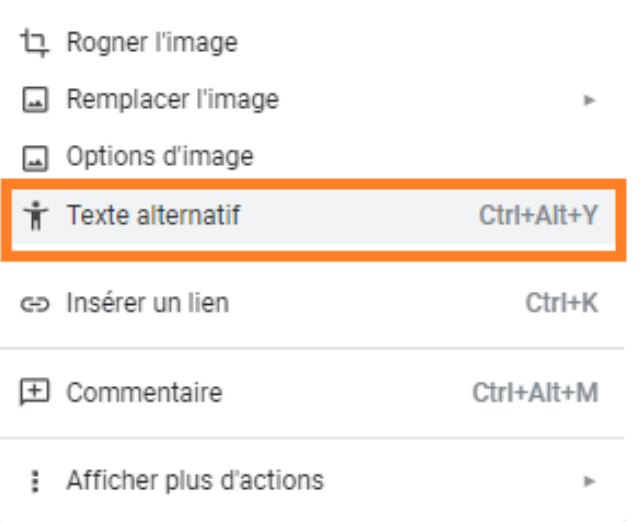Select the Commentaire menu entry text

144,392
